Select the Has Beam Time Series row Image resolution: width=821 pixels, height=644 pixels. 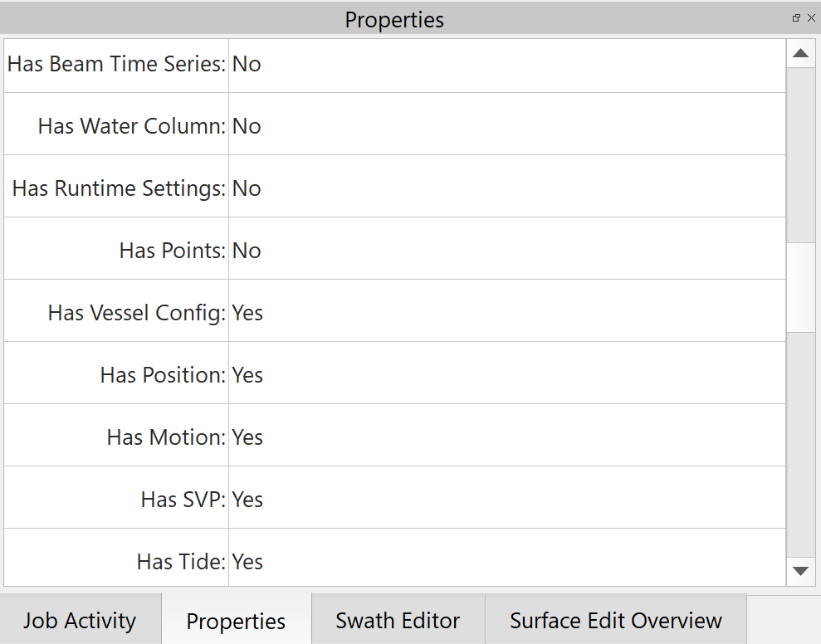(x=117, y=64)
